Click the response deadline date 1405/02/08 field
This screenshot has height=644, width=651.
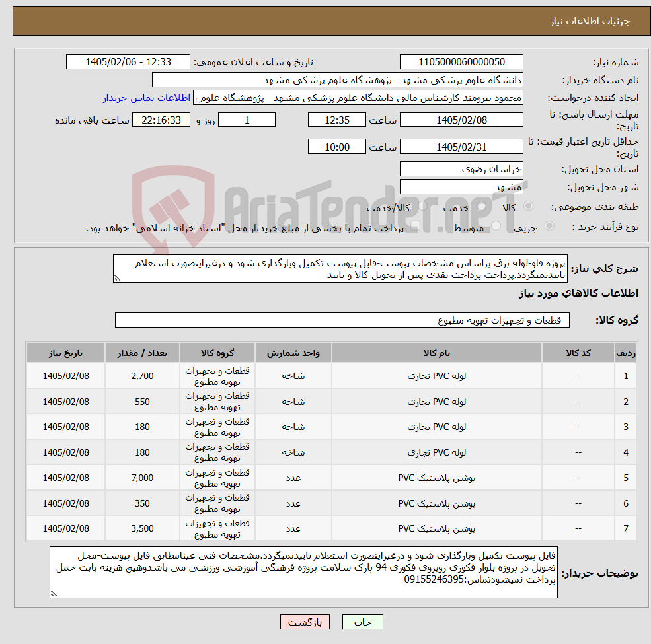(461, 120)
